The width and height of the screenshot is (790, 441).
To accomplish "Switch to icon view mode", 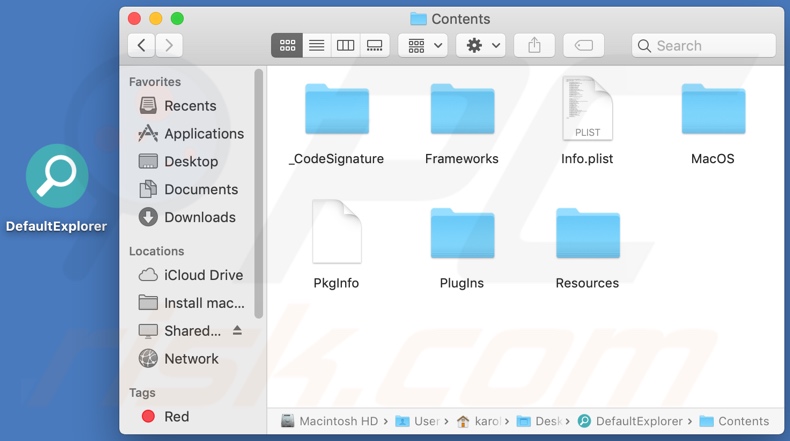I will [287, 45].
